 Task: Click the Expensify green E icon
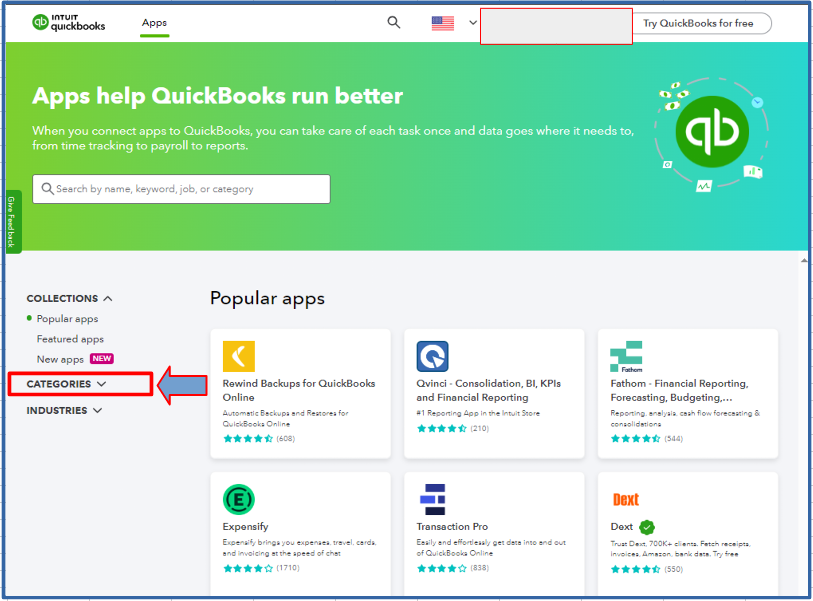(x=239, y=499)
